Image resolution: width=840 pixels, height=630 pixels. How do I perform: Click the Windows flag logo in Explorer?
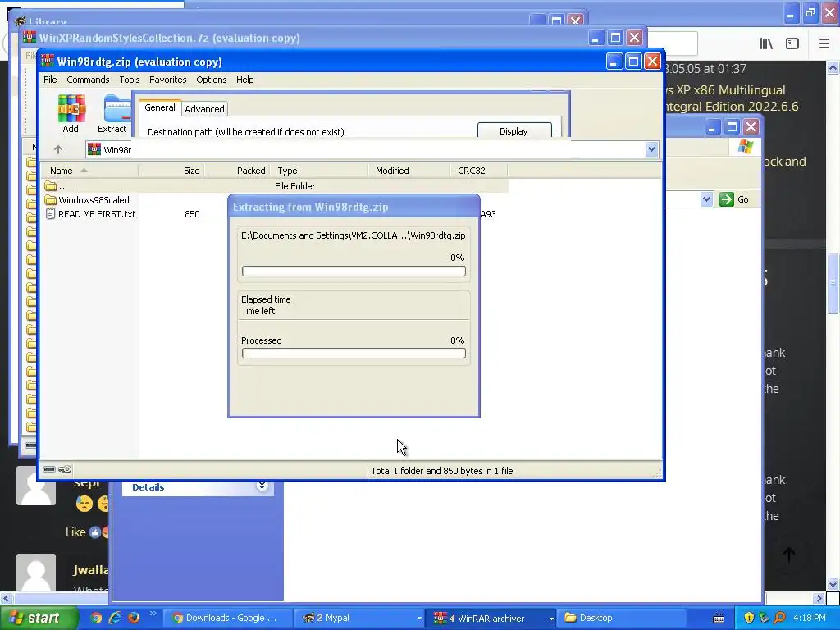(x=745, y=147)
